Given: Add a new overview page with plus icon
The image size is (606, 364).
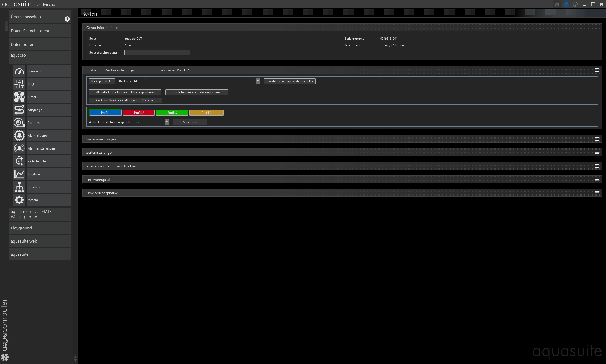Looking at the screenshot, I should click(x=67, y=19).
